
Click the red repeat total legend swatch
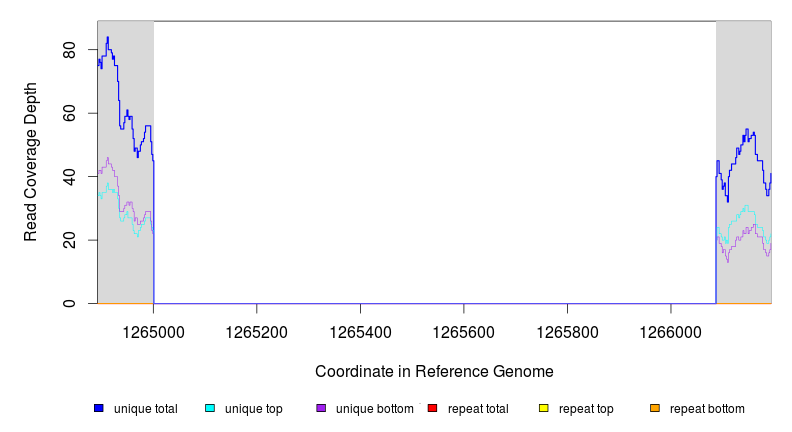[x=432, y=408]
